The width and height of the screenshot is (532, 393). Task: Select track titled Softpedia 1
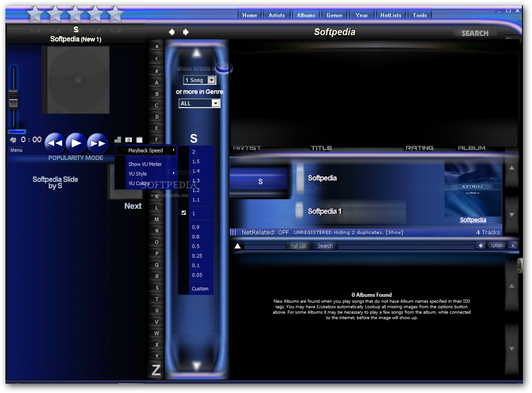(x=325, y=211)
